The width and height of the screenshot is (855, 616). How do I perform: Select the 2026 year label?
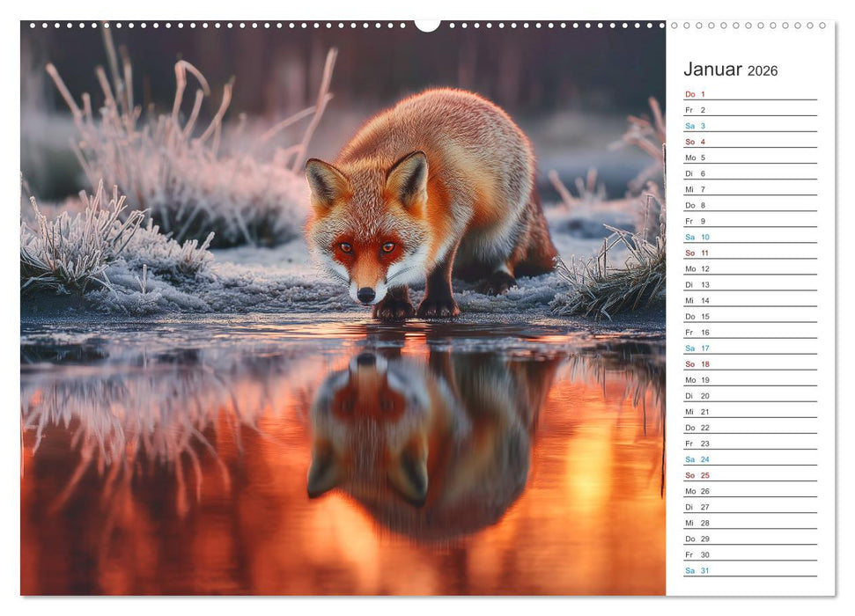pos(763,71)
